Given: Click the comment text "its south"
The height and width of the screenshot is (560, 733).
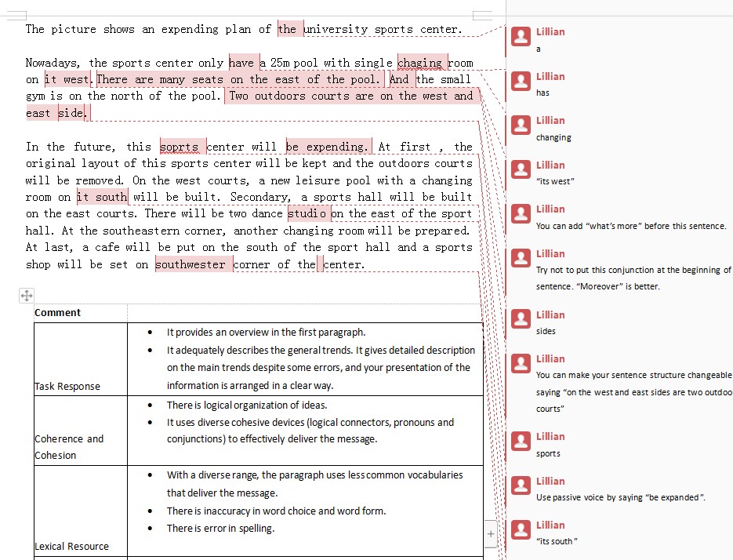Looking at the screenshot, I should click(x=557, y=541).
